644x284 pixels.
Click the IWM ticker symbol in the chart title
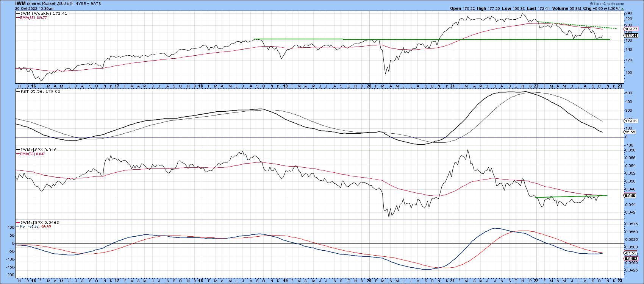point(20,3)
